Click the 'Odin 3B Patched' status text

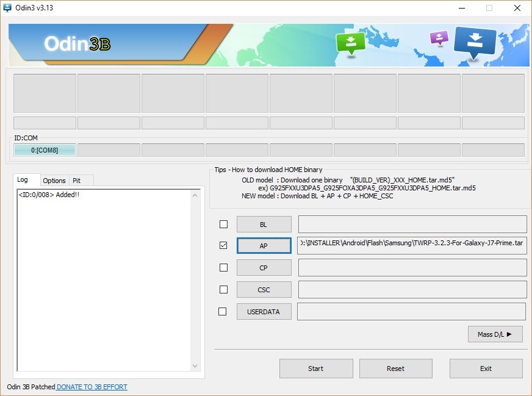pyautogui.click(x=31, y=387)
